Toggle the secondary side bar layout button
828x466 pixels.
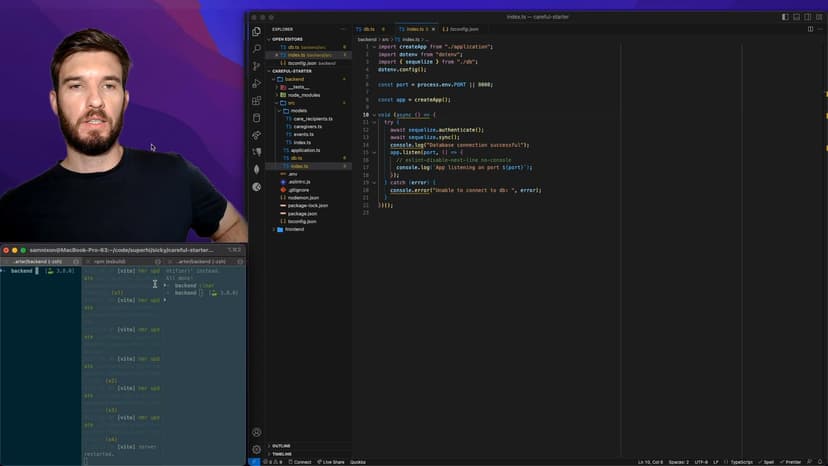coord(809,17)
